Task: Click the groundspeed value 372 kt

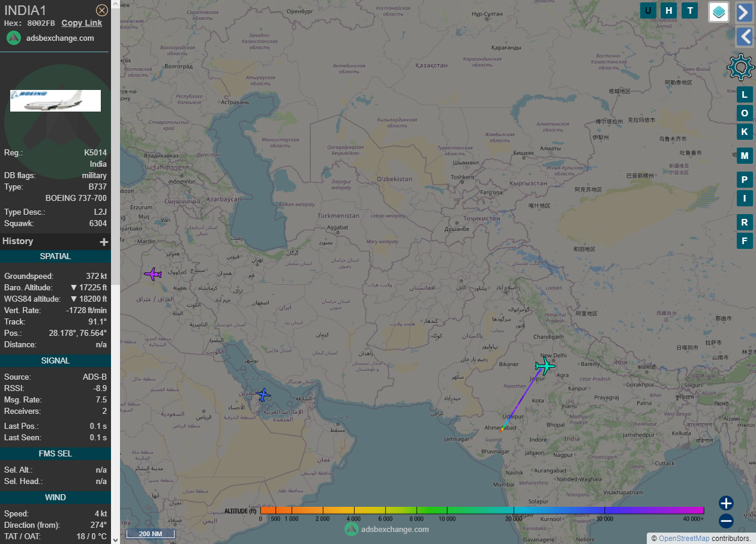Action: [96, 276]
